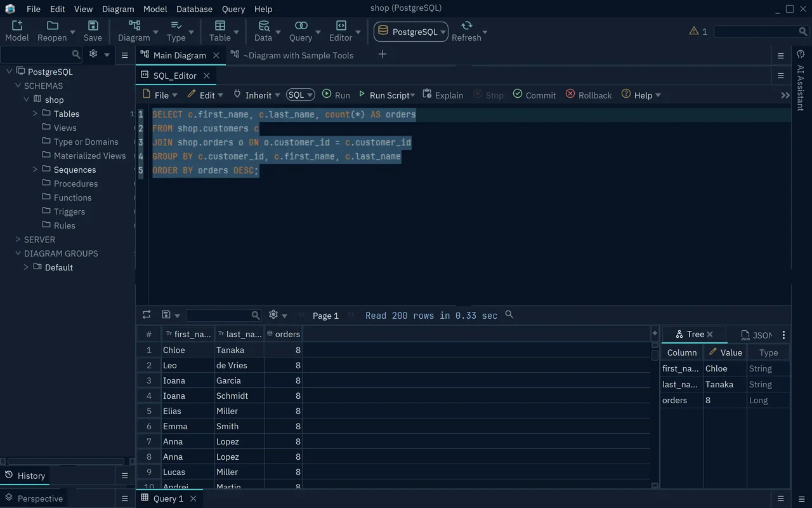Click the Perspective button
The width and height of the screenshot is (812, 508).
34,498
